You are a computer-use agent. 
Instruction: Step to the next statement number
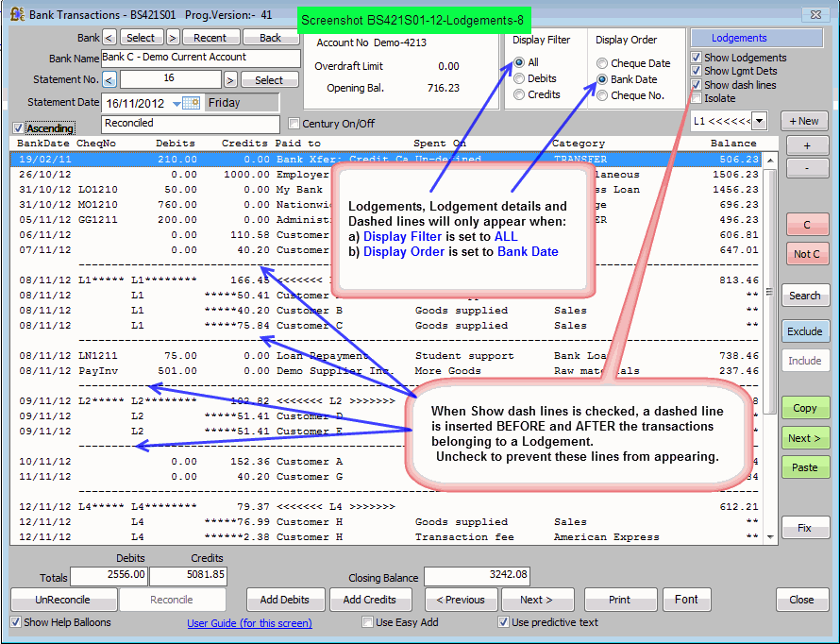click(x=230, y=80)
